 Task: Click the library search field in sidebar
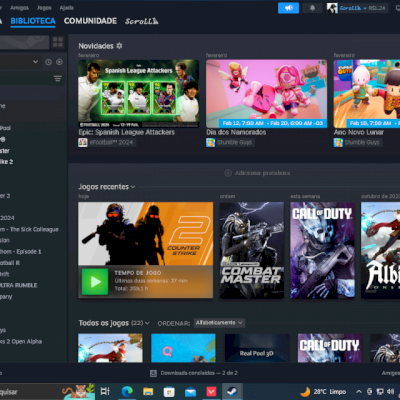click(25, 42)
